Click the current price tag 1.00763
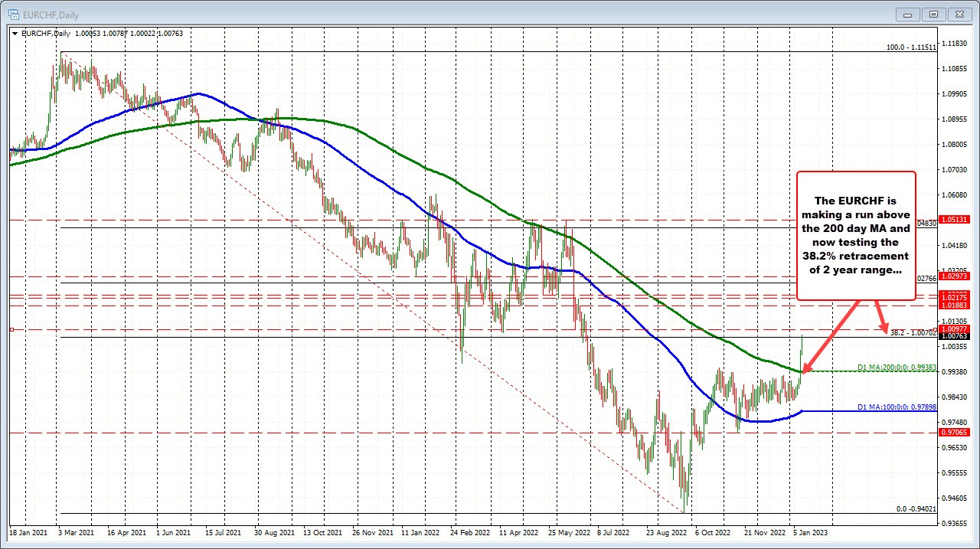The width and height of the screenshot is (980, 549). click(x=953, y=336)
